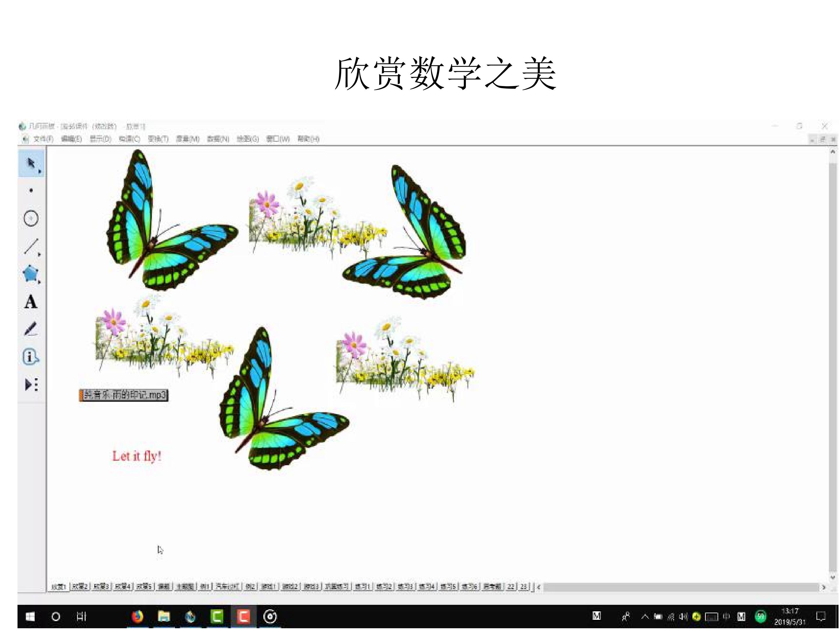Open the 变换(T) menu

pos(158,139)
